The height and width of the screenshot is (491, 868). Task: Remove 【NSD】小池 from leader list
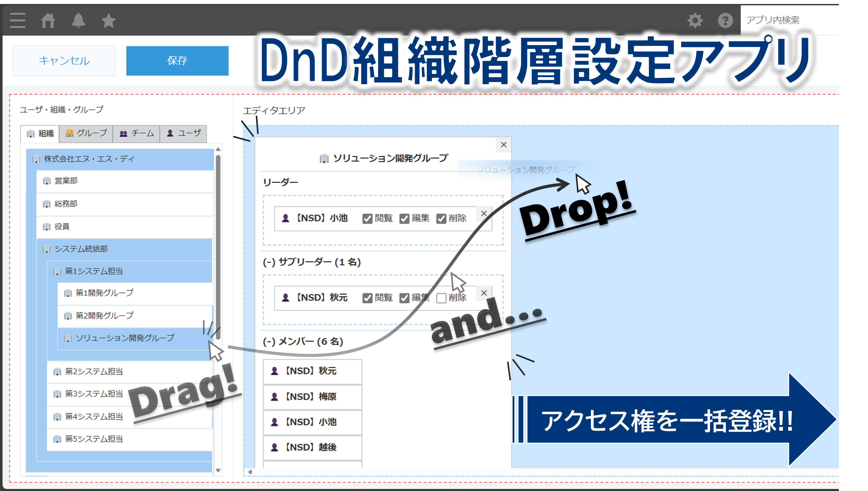(484, 213)
